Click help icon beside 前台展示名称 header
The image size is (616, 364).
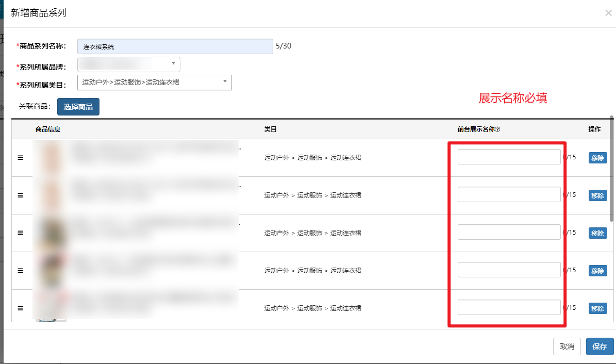[498, 129]
